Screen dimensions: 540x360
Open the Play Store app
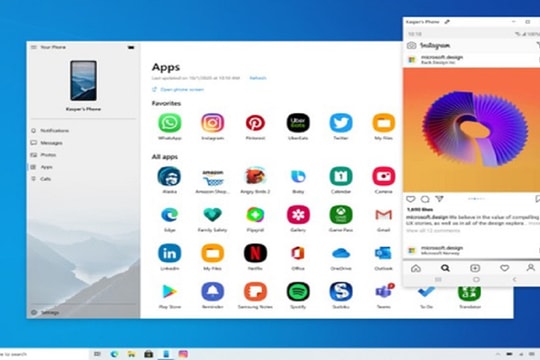point(169,292)
